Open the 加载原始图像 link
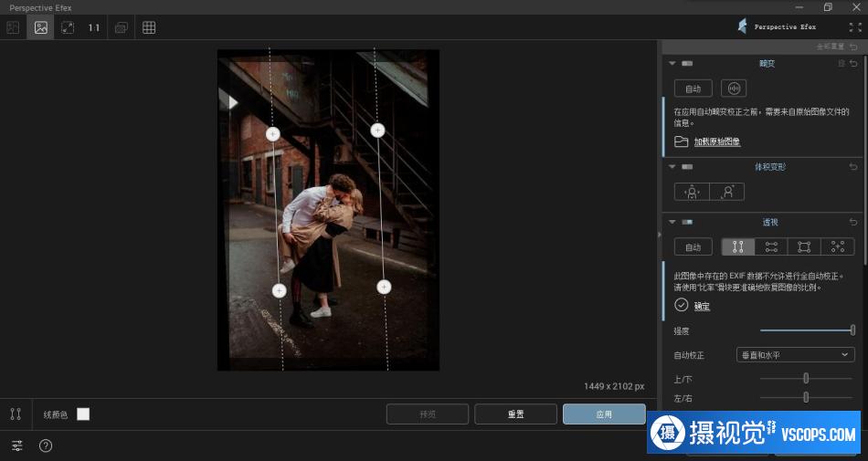 click(717, 141)
